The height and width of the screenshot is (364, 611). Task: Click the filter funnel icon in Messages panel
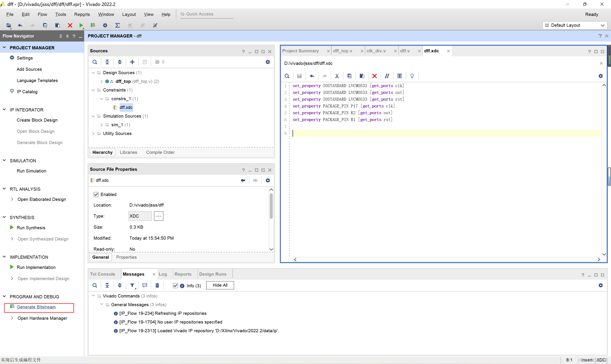(x=132, y=285)
